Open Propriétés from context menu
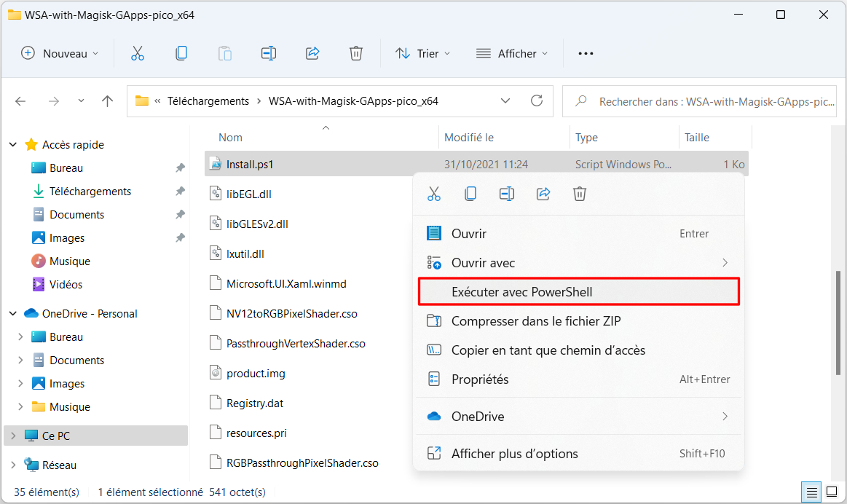 point(578,379)
